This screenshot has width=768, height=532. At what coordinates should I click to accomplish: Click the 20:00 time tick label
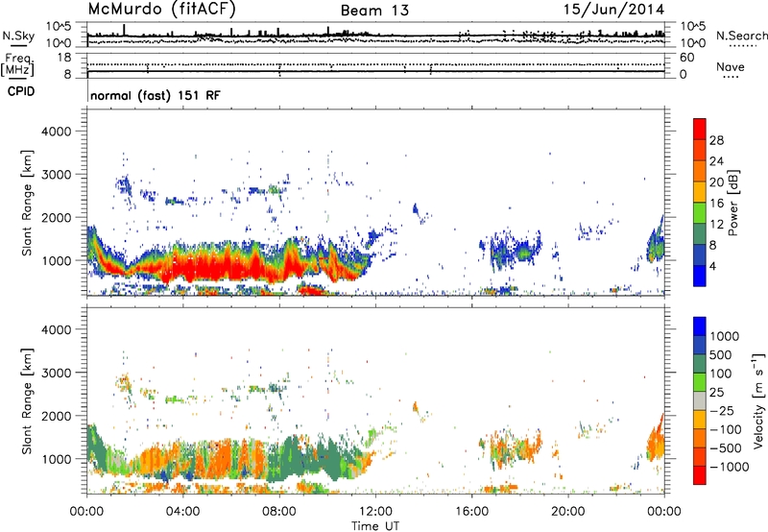click(568, 512)
